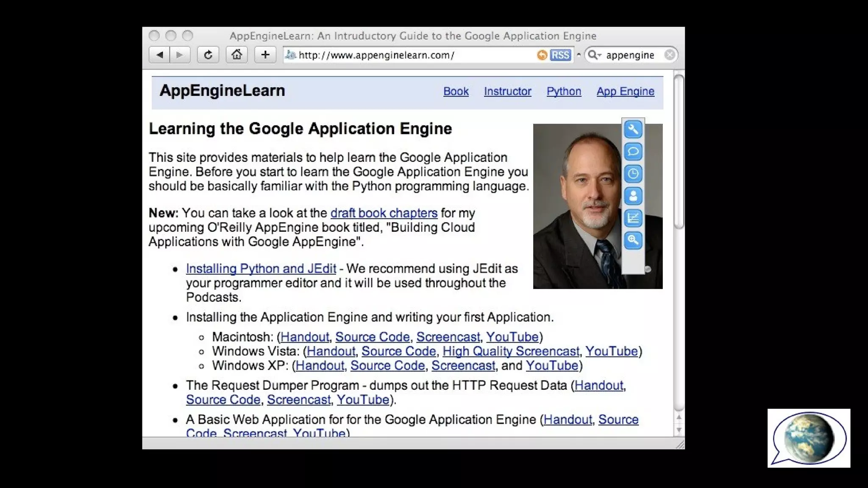Expand the search engine magnifier dropdown
868x488 pixels.
[x=595, y=55]
